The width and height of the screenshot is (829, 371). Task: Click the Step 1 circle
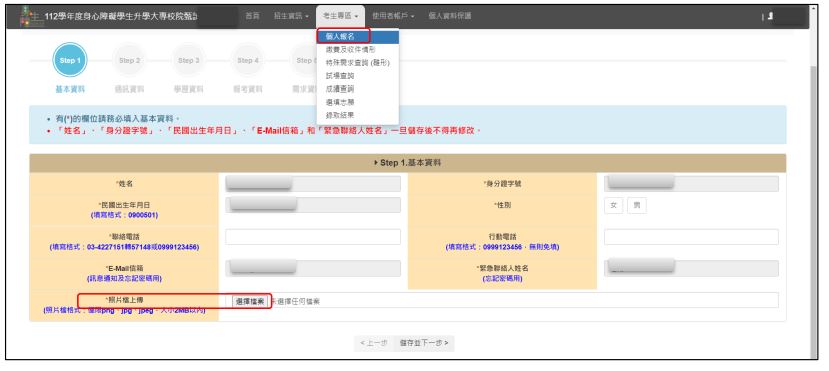[x=70, y=60]
